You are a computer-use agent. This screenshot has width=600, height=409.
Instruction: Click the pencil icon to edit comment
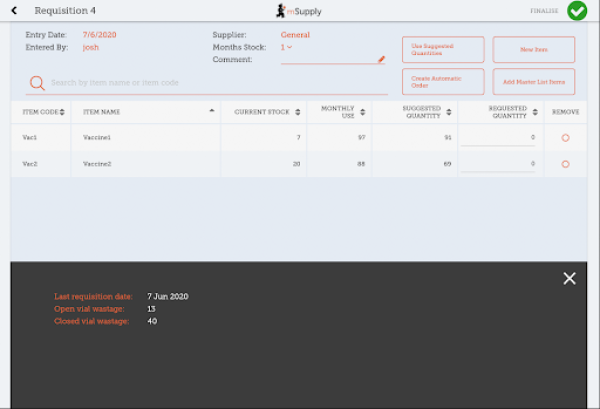click(x=381, y=59)
